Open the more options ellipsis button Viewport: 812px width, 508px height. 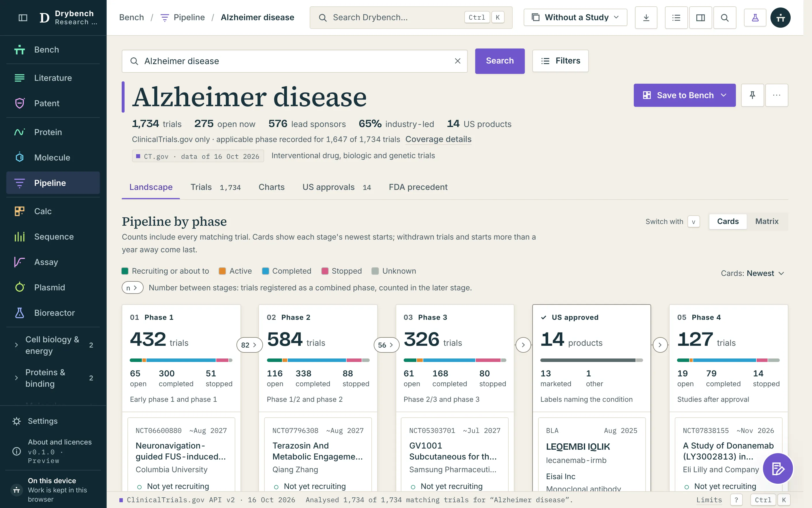point(777,95)
